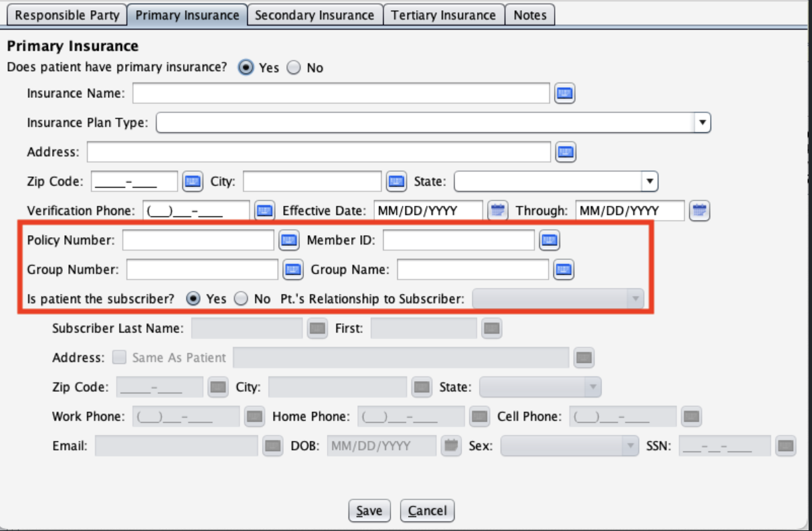
Task: Open calendar picker for Effective Date
Action: tap(498, 211)
